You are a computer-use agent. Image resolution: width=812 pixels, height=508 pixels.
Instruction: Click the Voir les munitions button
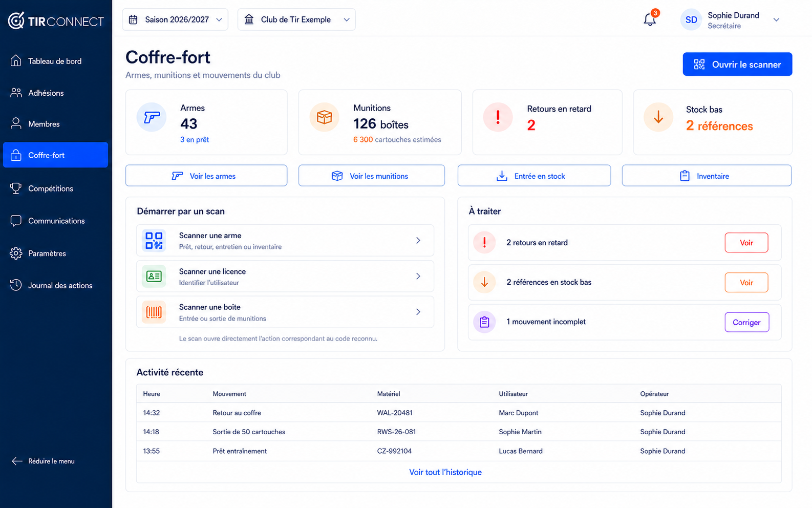[372, 176]
